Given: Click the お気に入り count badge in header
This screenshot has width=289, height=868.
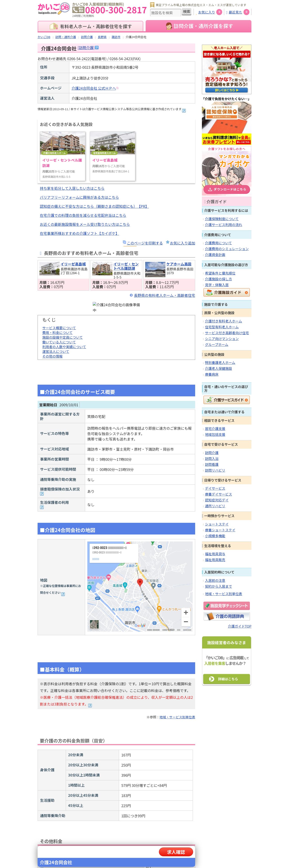Looking at the screenshot, I should click(219, 12).
